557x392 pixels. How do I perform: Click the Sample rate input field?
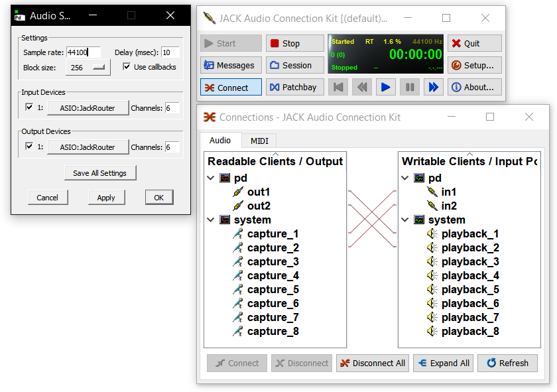[84, 52]
